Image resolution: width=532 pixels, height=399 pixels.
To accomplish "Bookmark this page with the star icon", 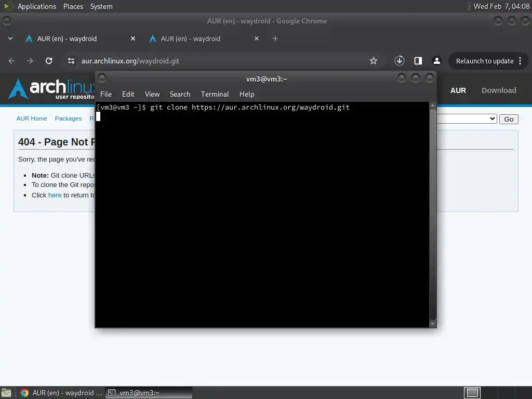I will (x=374, y=61).
